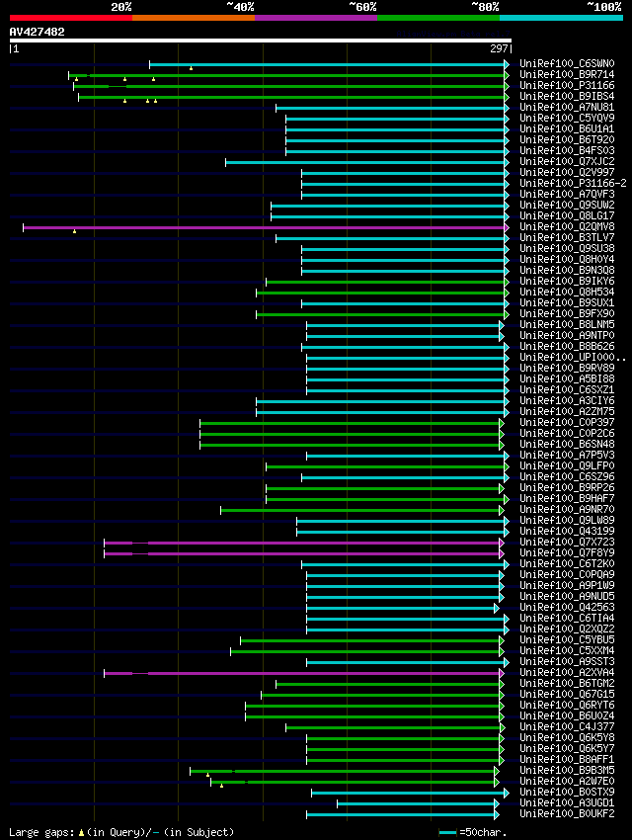Open the UniRef100_Q7F8Y9 hit link
Viewport: 632px width, 840px height.
[567, 552]
